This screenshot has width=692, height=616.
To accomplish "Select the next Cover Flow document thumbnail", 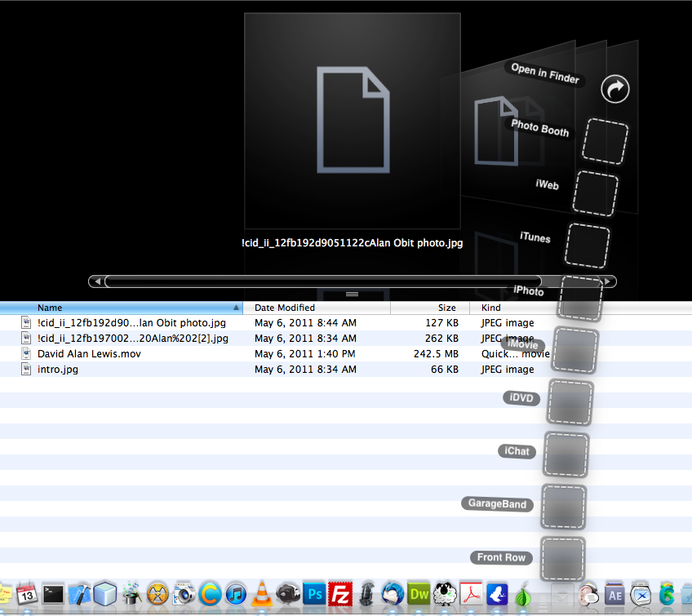I will (496, 131).
